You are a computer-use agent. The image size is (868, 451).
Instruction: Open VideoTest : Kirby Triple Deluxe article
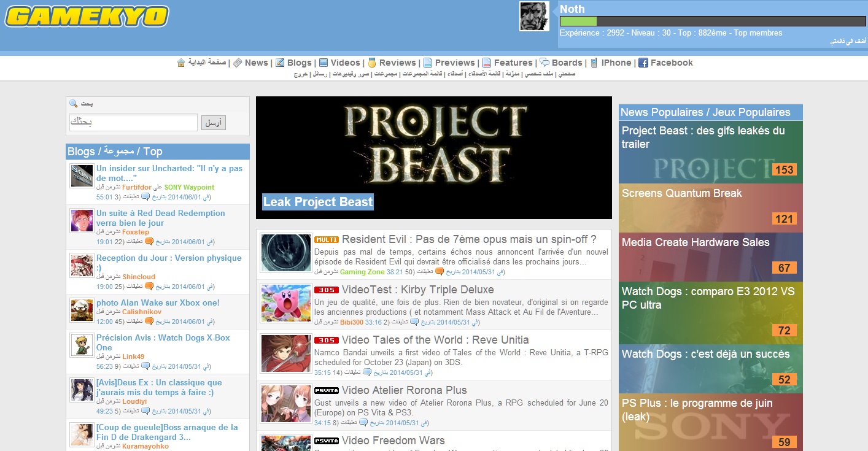(418, 290)
